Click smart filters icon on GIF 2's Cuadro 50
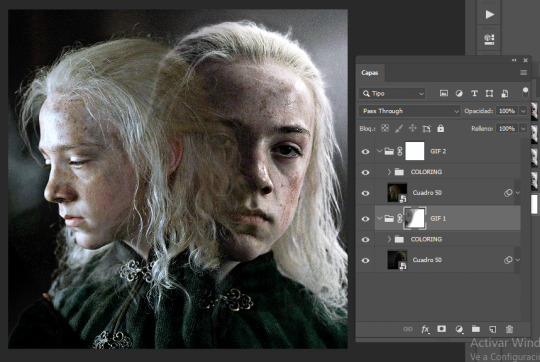This screenshot has height=362, width=540. 508,193
